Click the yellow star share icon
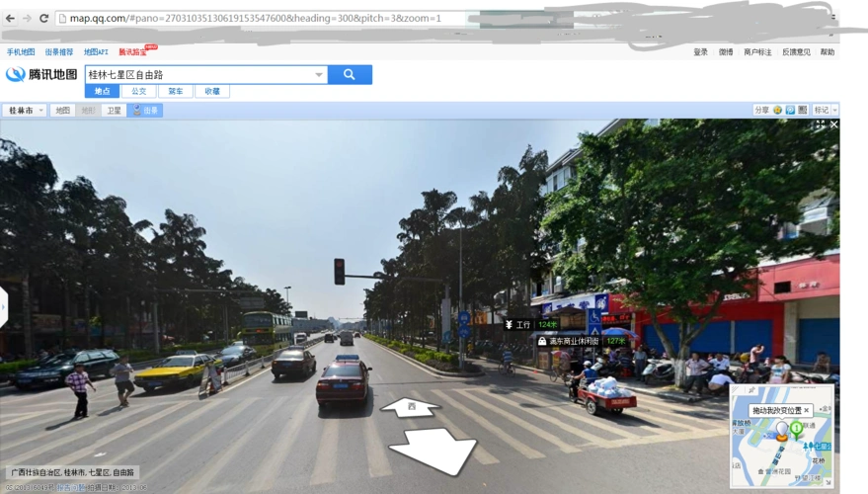Viewport: 868px width, 494px height. pyautogui.click(x=778, y=110)
